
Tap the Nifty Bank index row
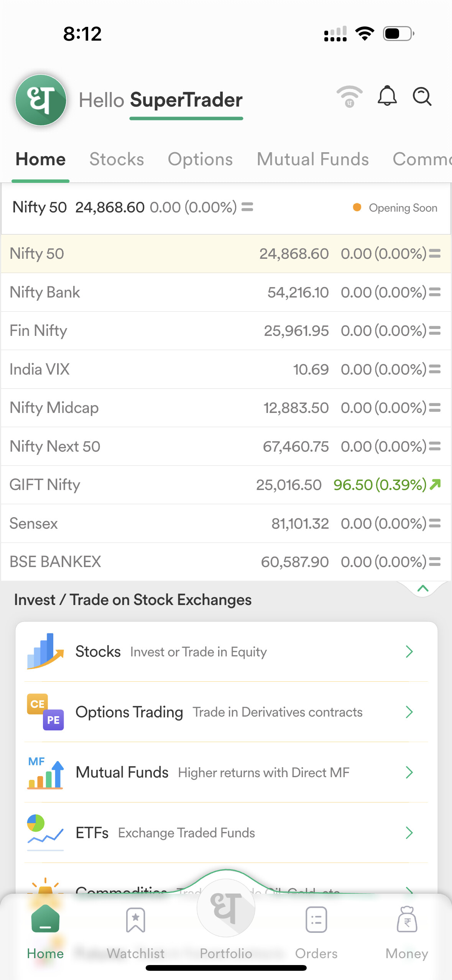tap(226, 293)
